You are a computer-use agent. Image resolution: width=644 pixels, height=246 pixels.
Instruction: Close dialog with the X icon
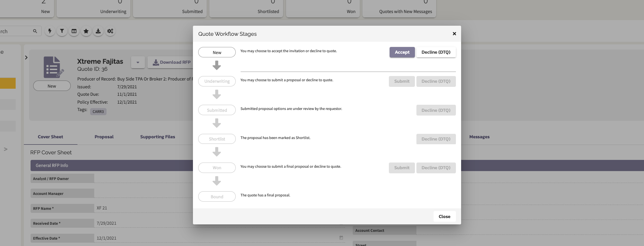coord(454,34)
